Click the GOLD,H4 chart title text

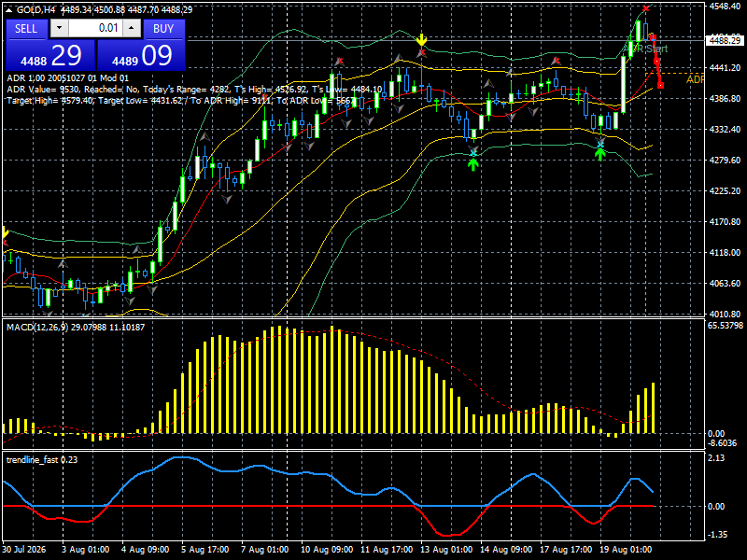click(x=35, y=9)
